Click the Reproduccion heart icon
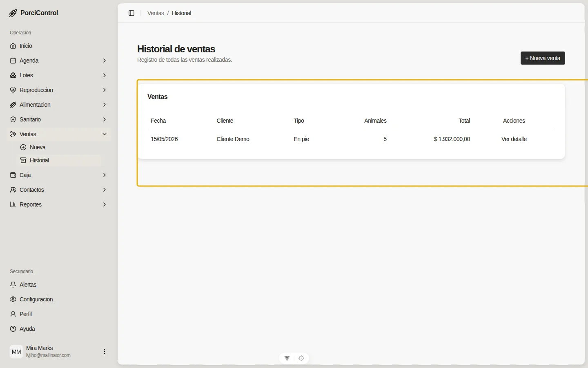The image size is (588, 368). pos(13,90)
